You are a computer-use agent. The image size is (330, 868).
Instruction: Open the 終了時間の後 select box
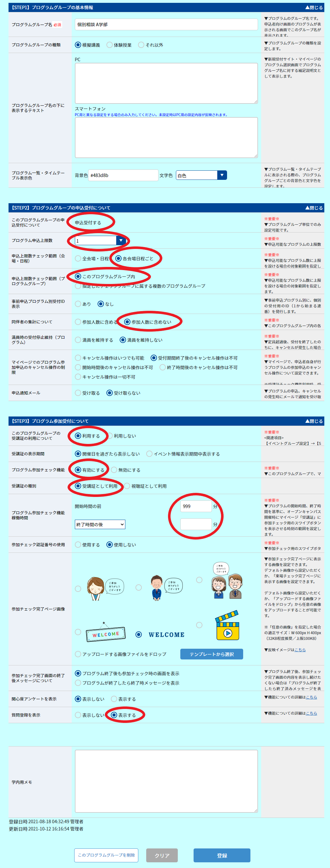100,524
